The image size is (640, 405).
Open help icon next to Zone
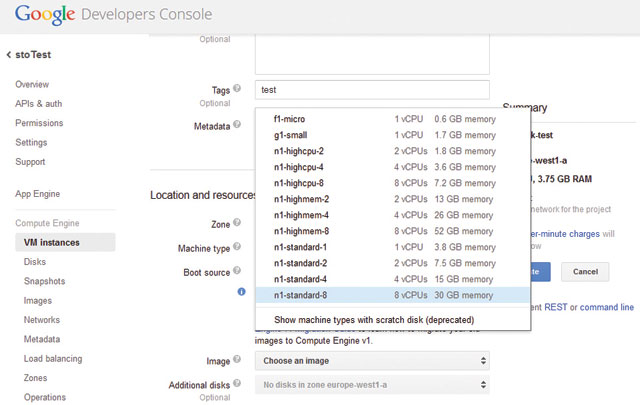[237, 223]
